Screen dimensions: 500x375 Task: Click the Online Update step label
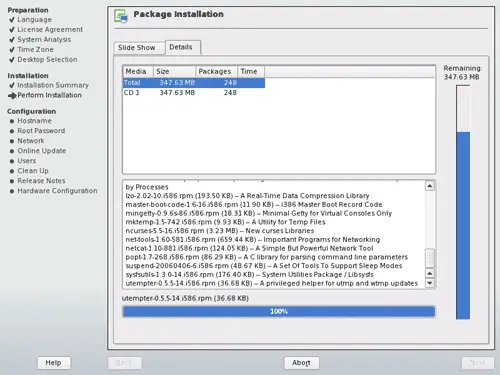pos(42,151)
